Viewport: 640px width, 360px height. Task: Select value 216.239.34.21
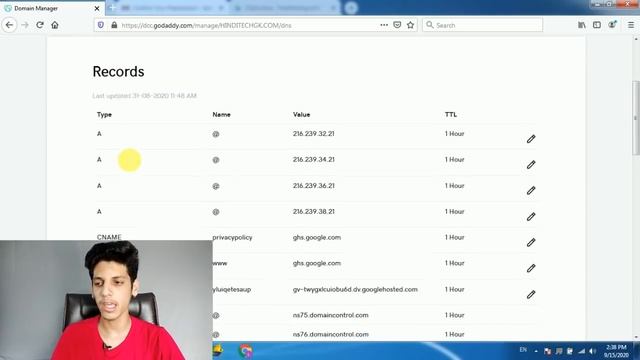313,160
